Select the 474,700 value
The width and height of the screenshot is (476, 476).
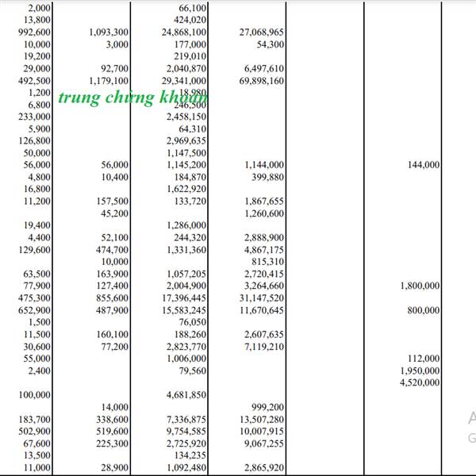[x=113, y=250]
